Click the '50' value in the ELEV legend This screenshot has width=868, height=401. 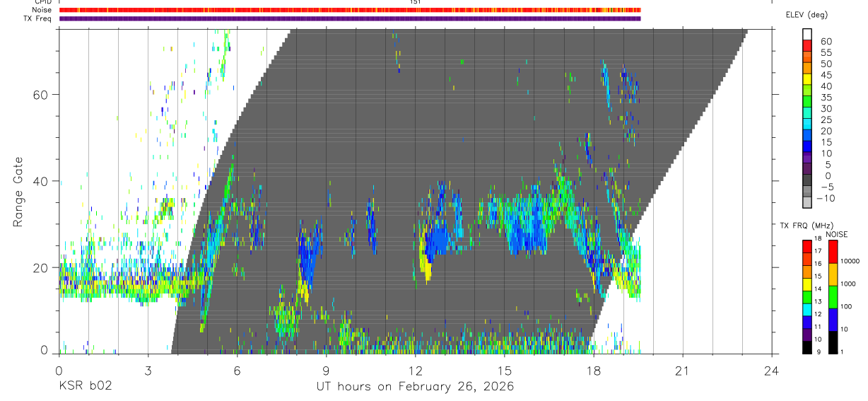tap(825, 64)
